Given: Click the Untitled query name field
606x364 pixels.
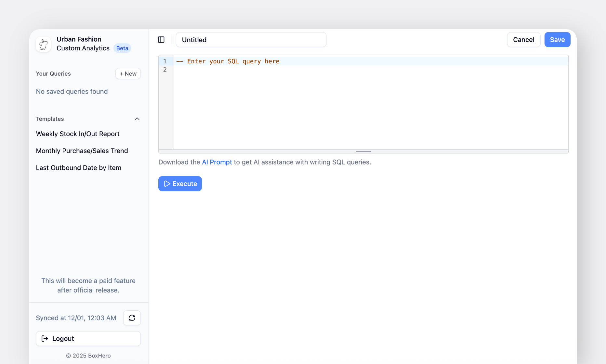Looking at the screenshot, I should pyautogui.click(x=251, y=39).
